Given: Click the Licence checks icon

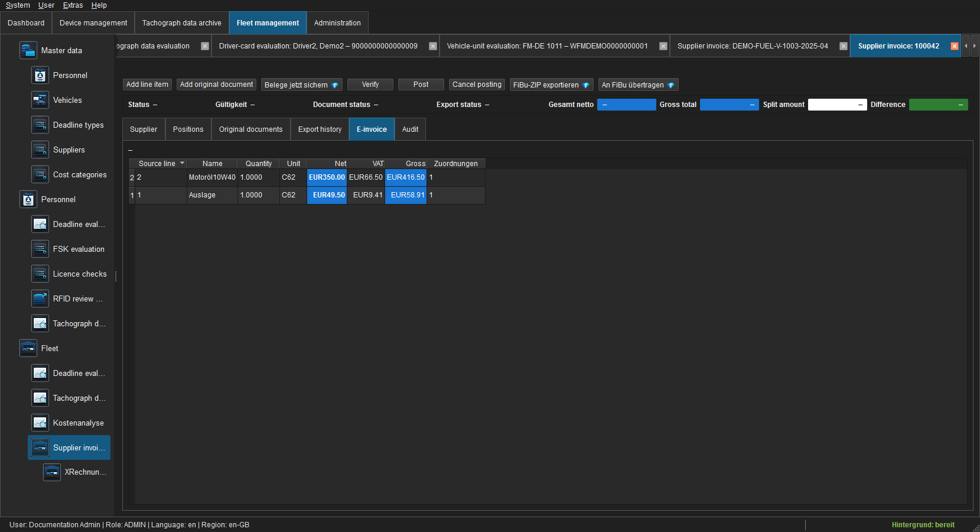Looking at the screenshot, I should (x=40, y=274).
